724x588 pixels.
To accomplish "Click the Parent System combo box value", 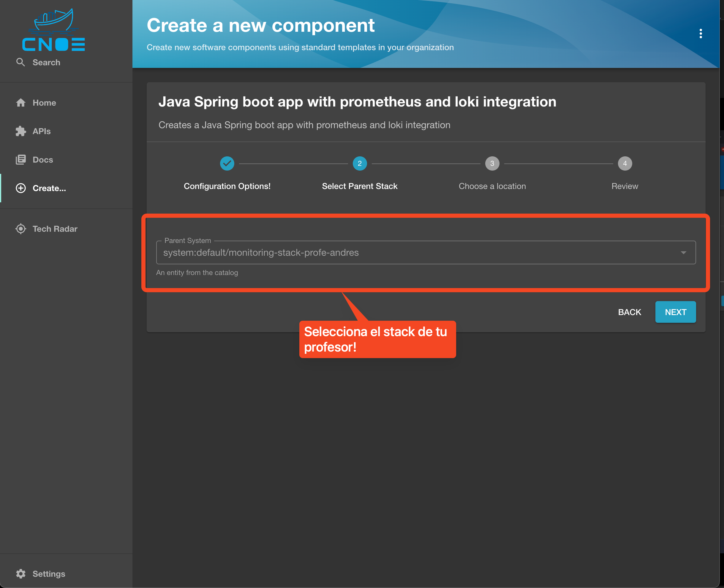I will point(261,253).
